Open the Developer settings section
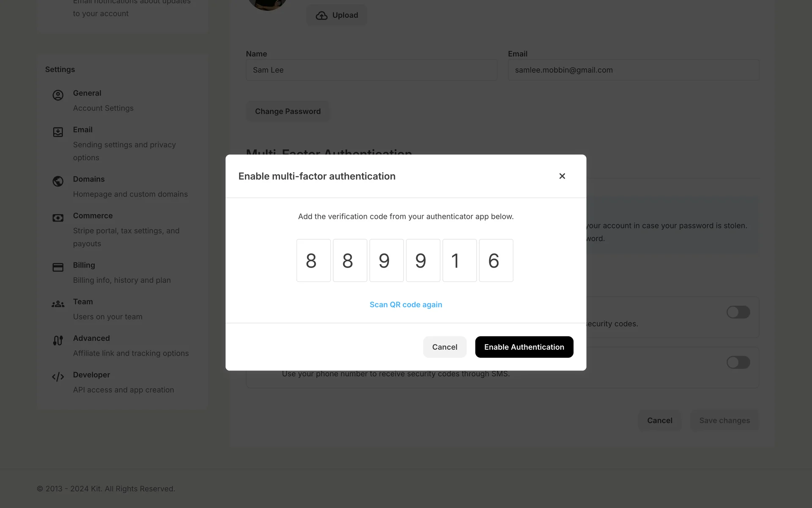The image size is (812, 508). tap(91, 375)
